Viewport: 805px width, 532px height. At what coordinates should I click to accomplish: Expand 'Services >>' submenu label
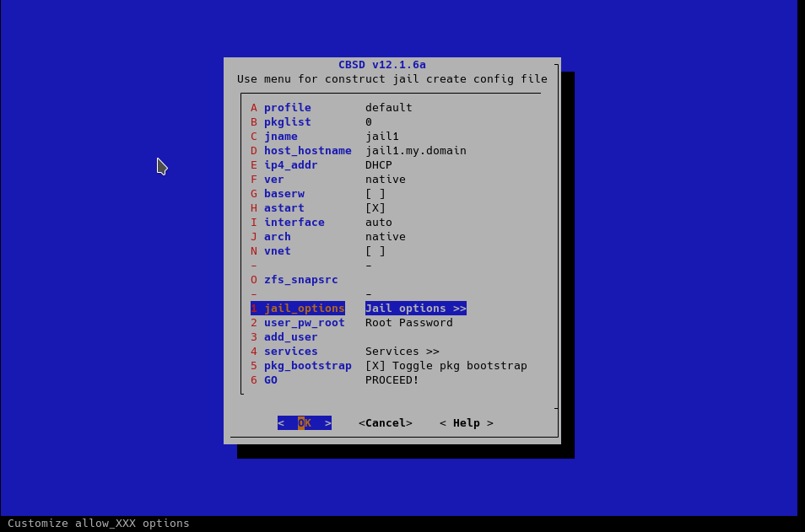point(402,352)
